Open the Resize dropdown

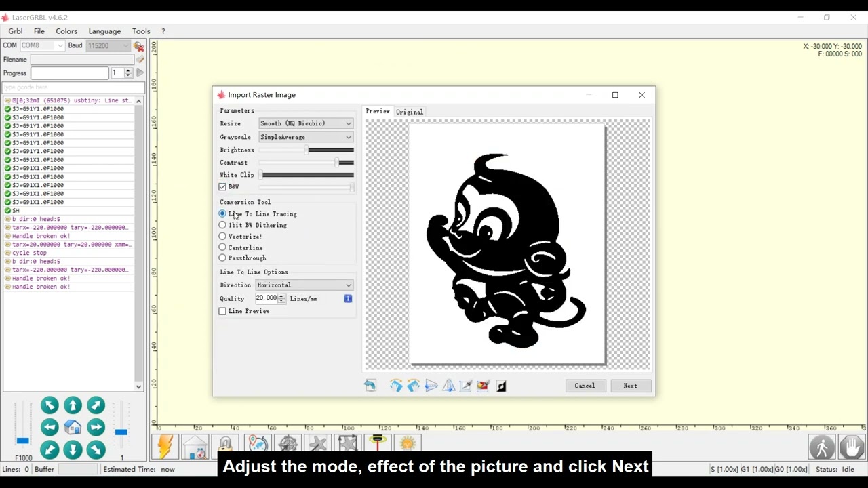[306, 123]
